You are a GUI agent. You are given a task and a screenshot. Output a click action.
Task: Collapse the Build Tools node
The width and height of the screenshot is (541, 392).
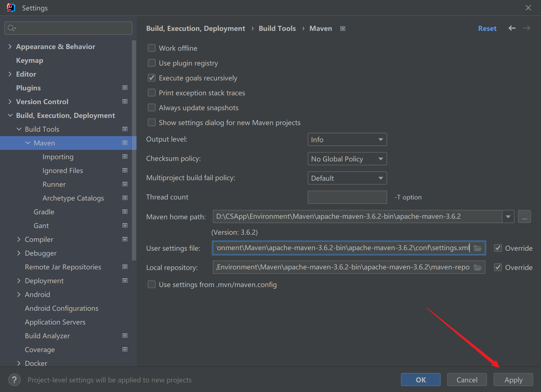(19, 129)
